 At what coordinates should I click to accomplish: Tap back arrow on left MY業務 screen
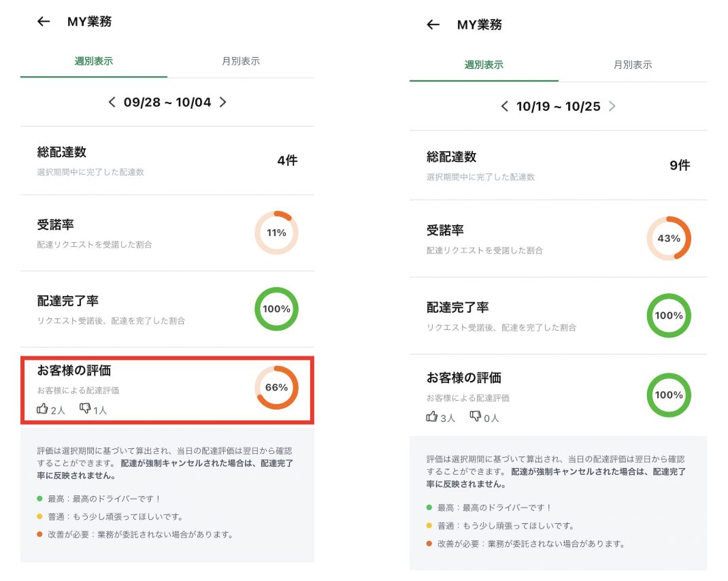(44, 22)
